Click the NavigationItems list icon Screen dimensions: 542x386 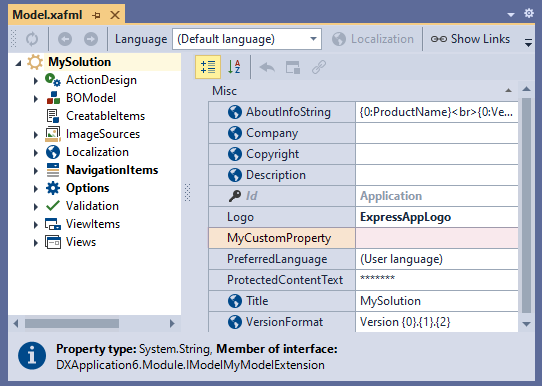click(x=53, y=170)
